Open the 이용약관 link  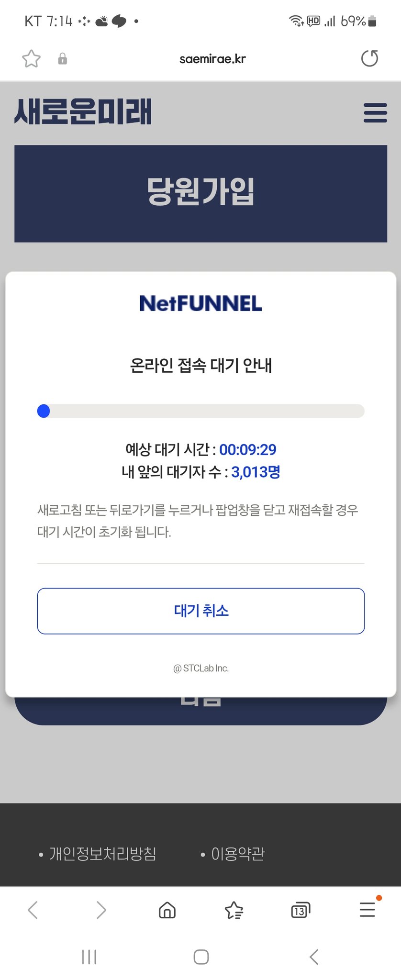click(237, 854)
